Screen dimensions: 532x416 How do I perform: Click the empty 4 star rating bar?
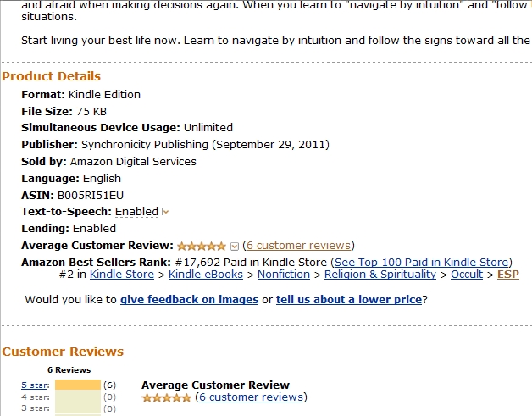[x=78, y=397]
